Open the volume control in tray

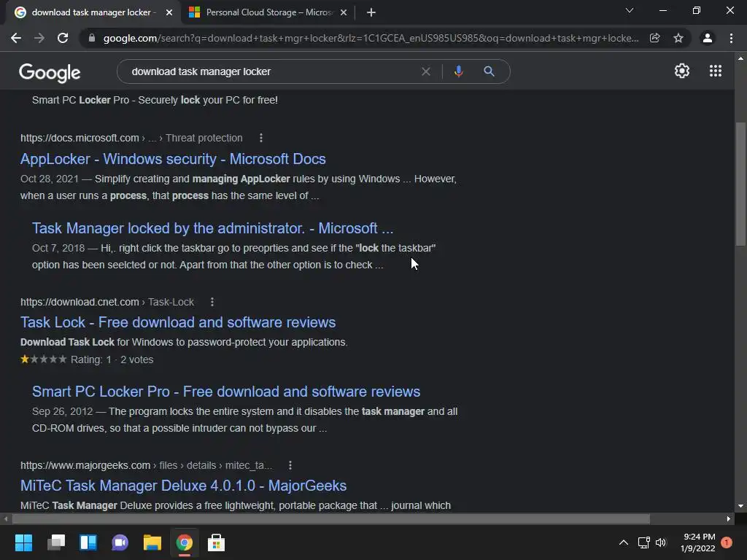(x=661, y=542)
